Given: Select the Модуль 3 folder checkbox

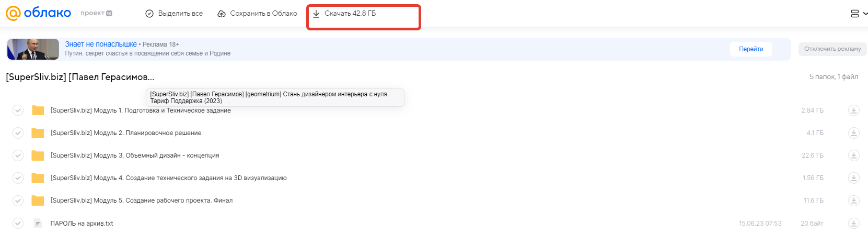Looking at the screenshot, I should (18, 155).
